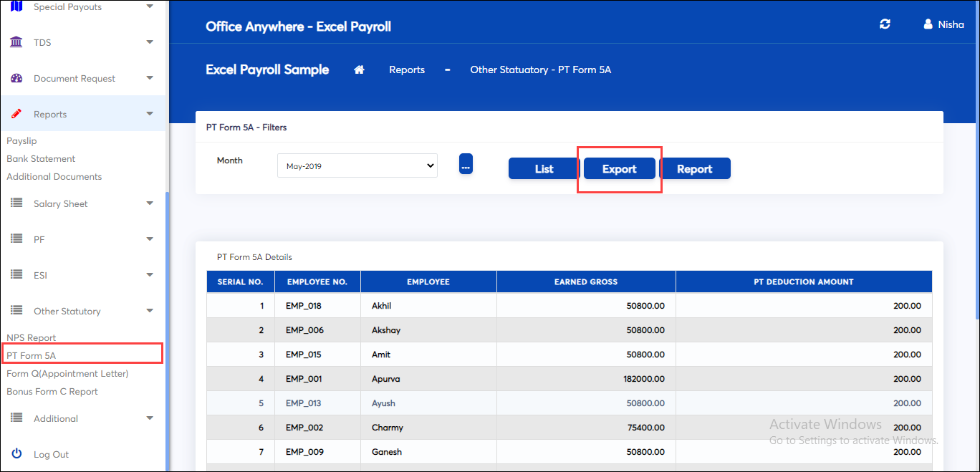The height and width of the screenshot is (472, 980).
Task: Click the SERIAL NO. column header
Action: pos(241,281)
